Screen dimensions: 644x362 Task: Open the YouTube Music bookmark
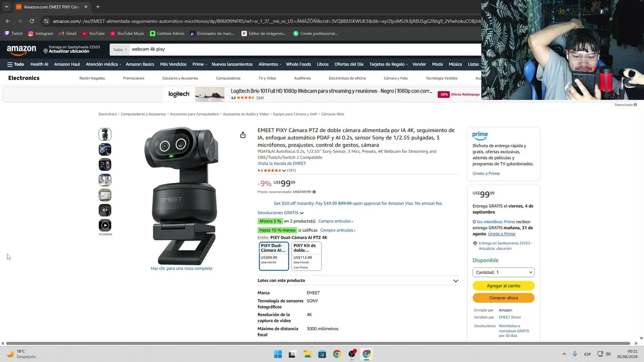127,34
